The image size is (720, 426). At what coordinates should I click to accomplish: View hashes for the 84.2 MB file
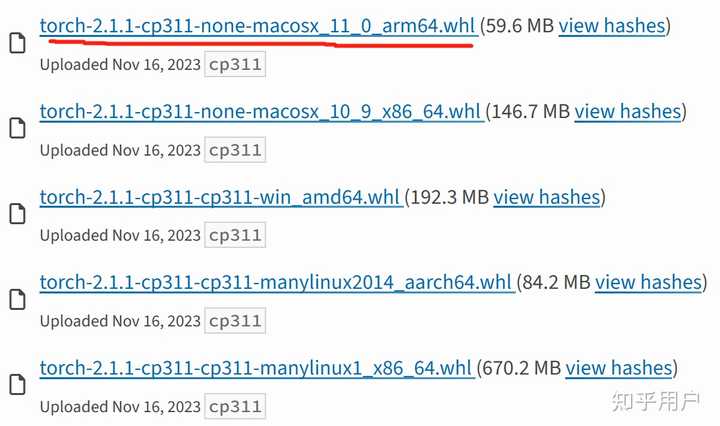(648, 282)
